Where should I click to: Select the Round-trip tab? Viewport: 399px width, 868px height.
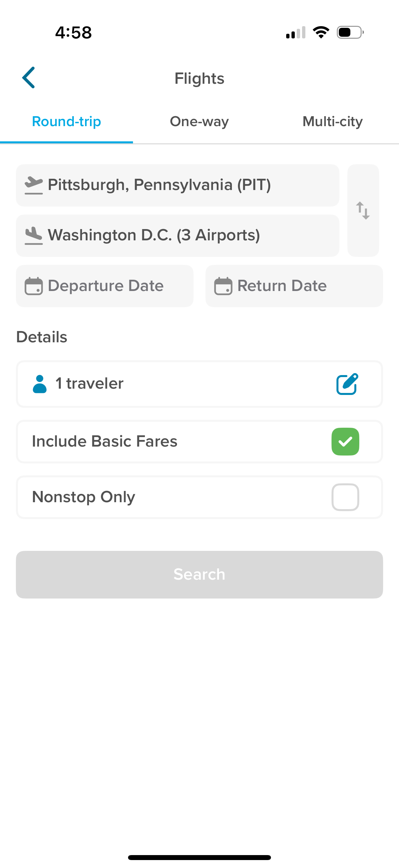[x=66, y=121]
